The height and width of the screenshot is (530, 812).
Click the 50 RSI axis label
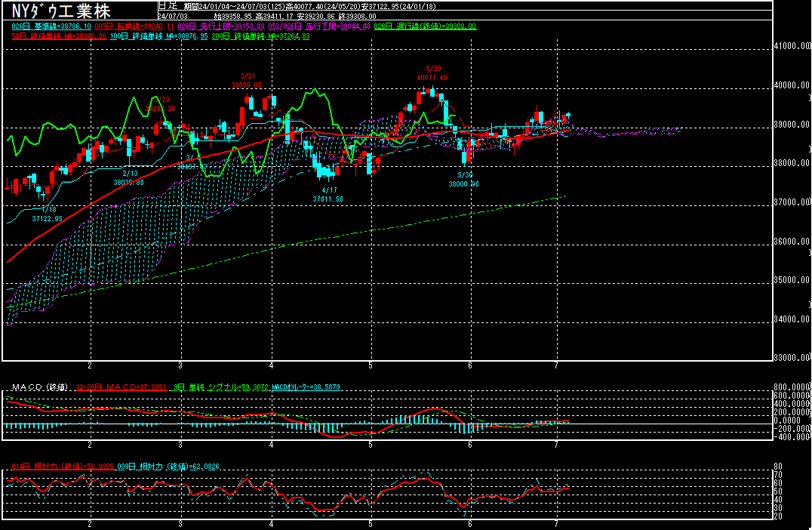(778, 491)
